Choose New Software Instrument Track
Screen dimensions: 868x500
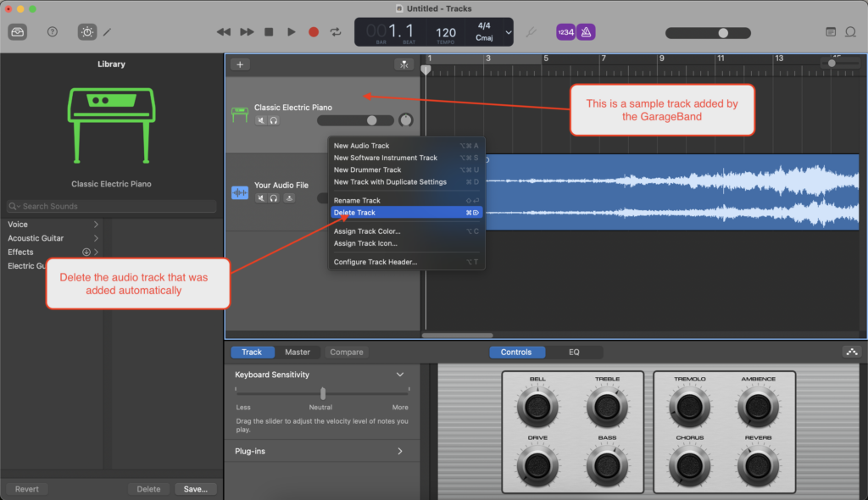406,158
